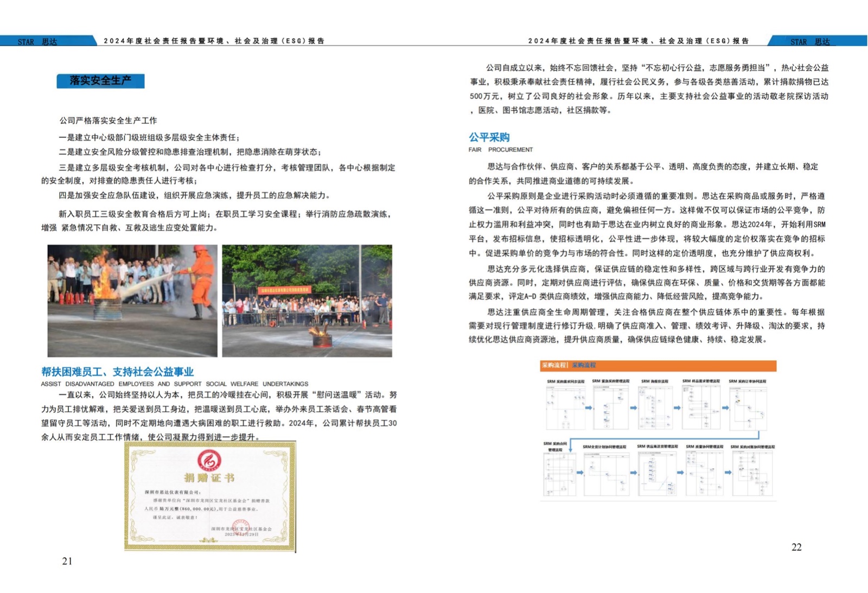Screen dimensions: 868x593
Task: Click the left header STAR 思达 logo
Action: tap(37, 42)
